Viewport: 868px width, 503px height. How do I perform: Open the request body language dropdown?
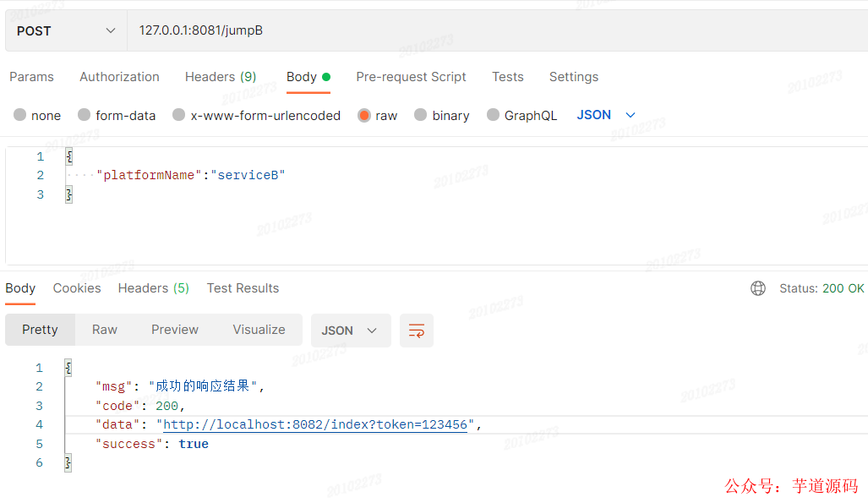click(x=604, y=115)
